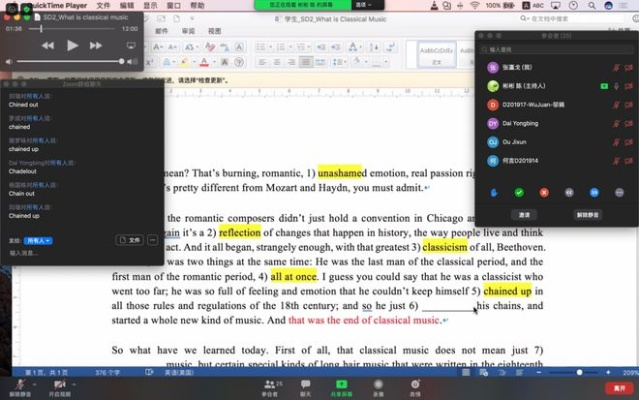Toggle start video in Zoom toolbar
This screenshot has width=639, height=400.
(60, 385)
